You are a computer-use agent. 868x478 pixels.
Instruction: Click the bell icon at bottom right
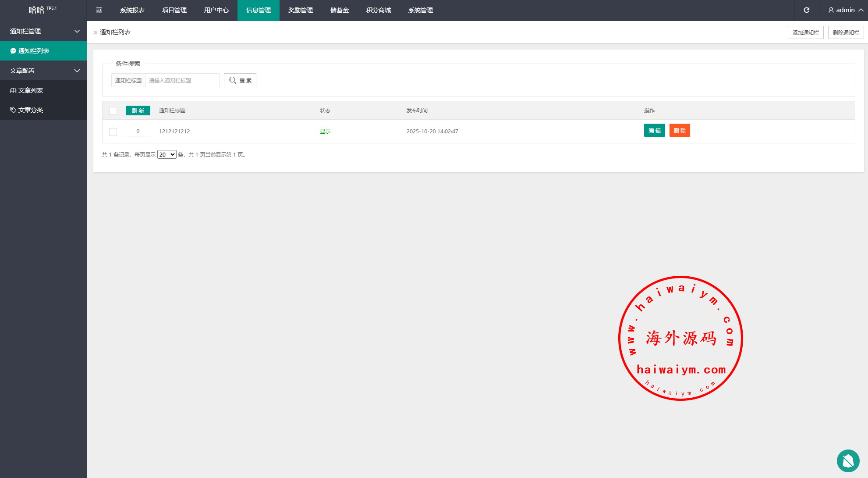pyautogui.click(x=848, y=460)
